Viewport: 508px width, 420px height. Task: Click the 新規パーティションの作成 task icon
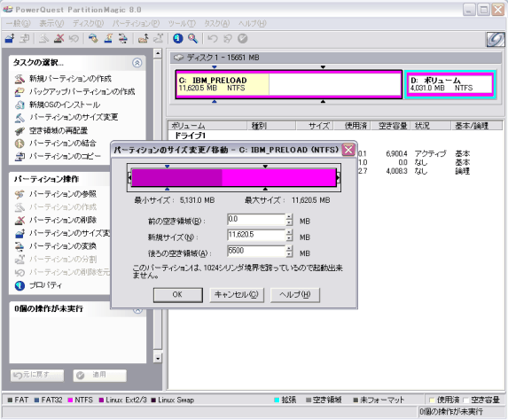pos(20,79)
